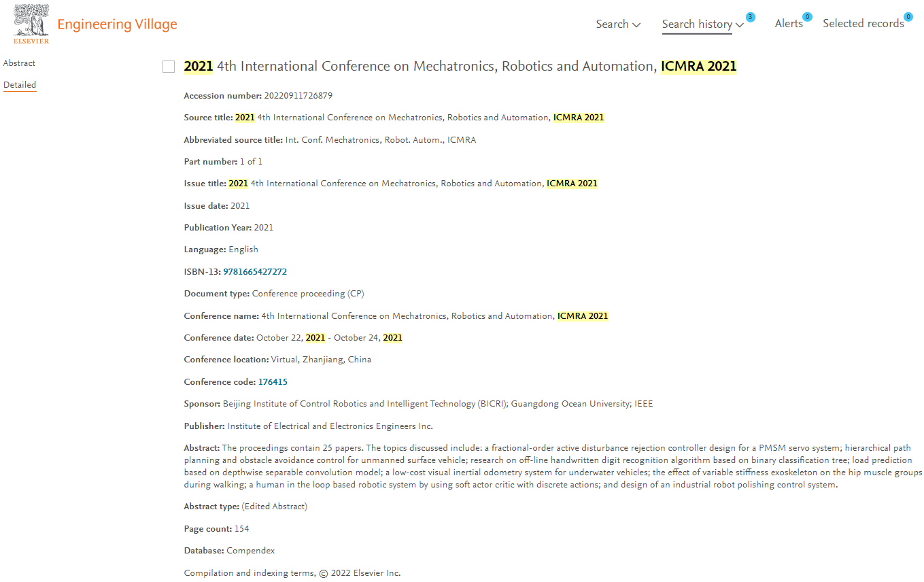The image size is (924, 582).
Task: Click the Issue title value text
Action: click(x=413, y=184)
